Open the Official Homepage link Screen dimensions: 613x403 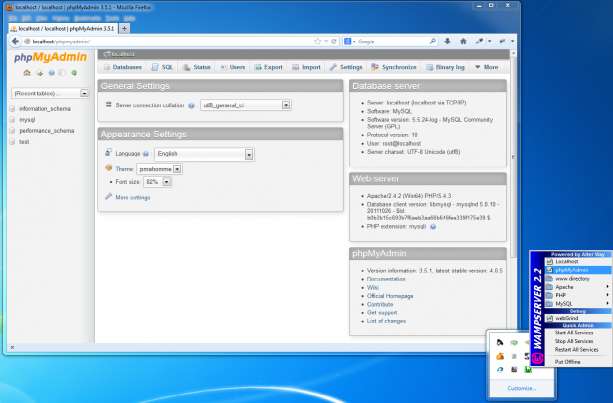390,296
